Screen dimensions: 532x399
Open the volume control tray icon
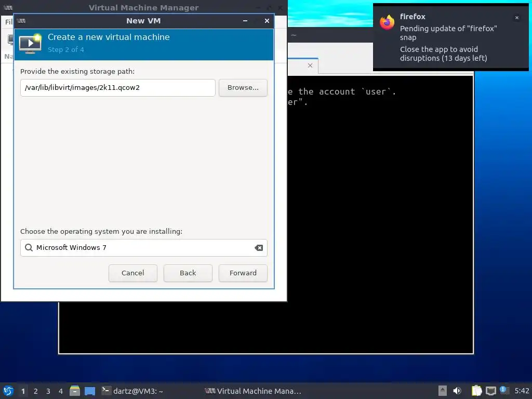(x=457, y=391)
